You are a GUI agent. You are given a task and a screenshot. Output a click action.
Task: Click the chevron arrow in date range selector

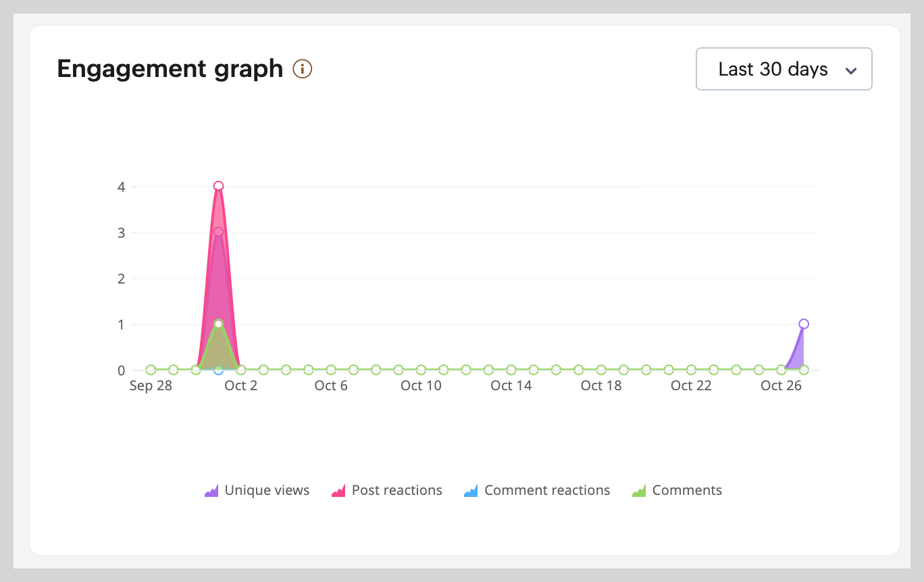pyautogui.click(x=851, y=70)
